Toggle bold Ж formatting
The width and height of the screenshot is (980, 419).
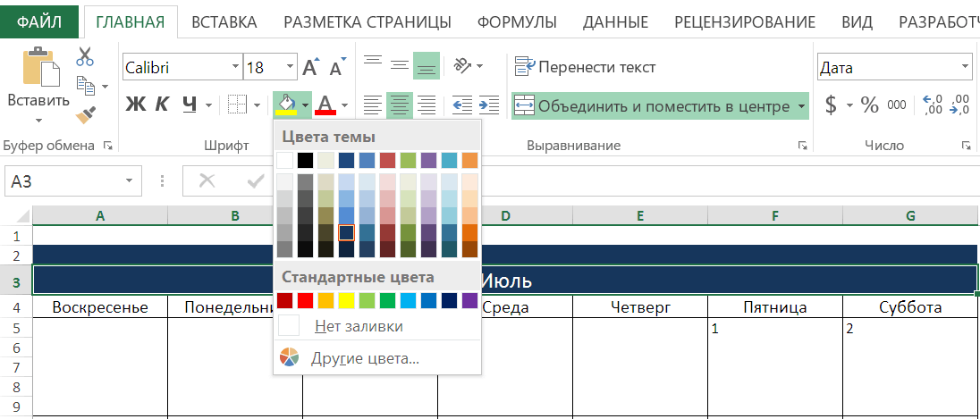click(135, 105)
